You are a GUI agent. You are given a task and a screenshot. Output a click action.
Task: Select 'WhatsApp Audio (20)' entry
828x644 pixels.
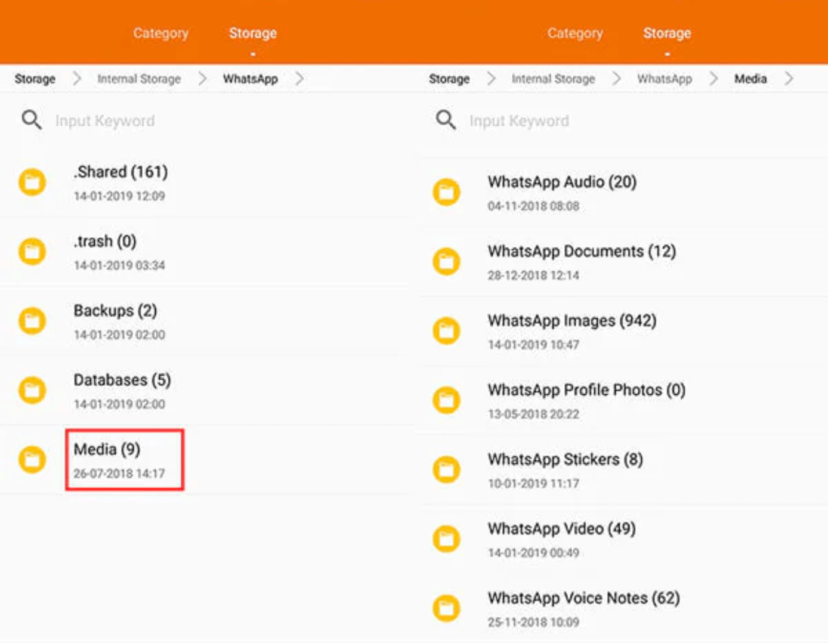tap(562, 182)
